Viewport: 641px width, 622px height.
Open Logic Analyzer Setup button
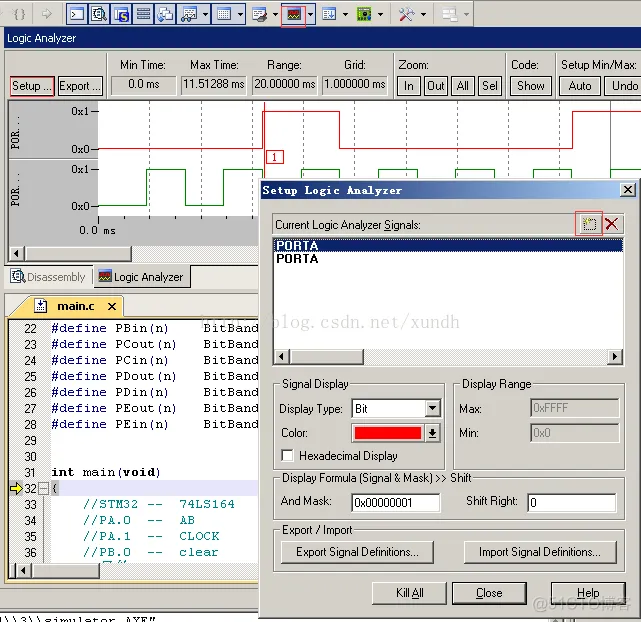pos(32,86)
